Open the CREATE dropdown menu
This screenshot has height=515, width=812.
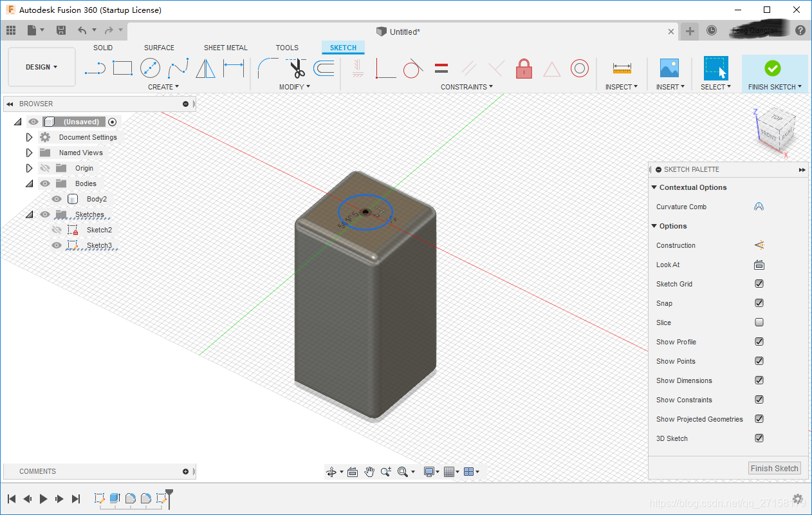click(x=163, y=87)
